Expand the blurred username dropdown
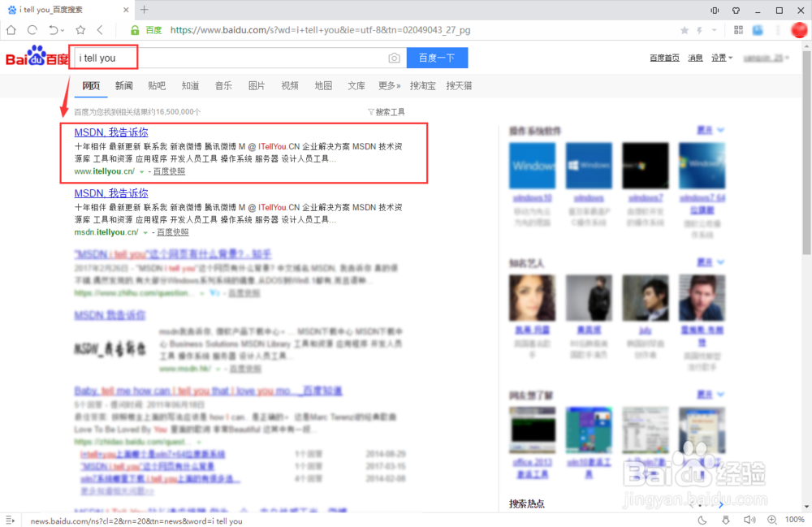This screenshot has height=527, width=812. (766, 58)
